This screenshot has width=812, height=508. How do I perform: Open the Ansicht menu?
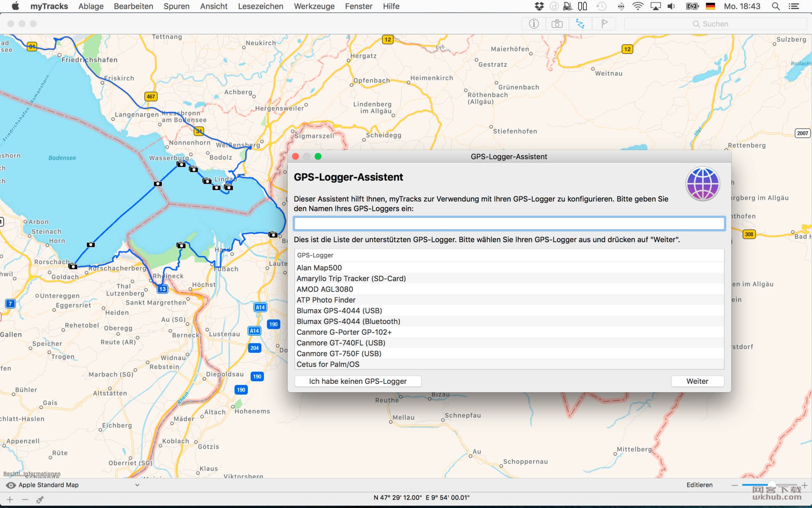tap(214, 6)
